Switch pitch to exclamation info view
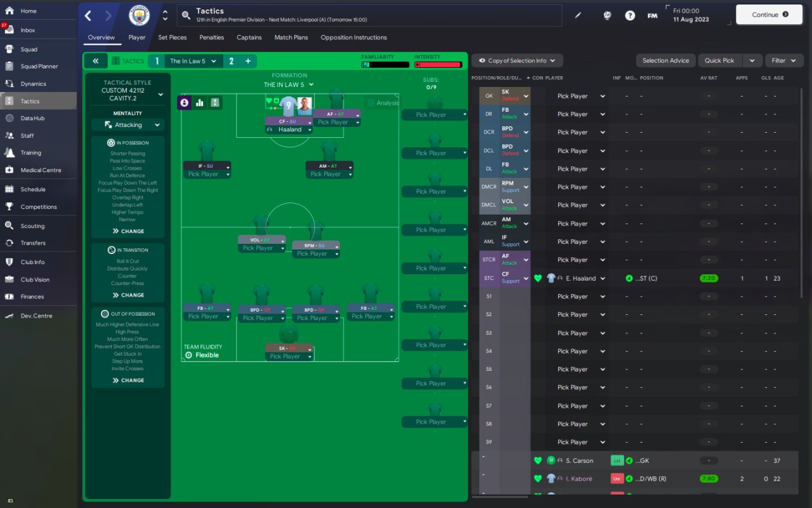 pos(215,102)
